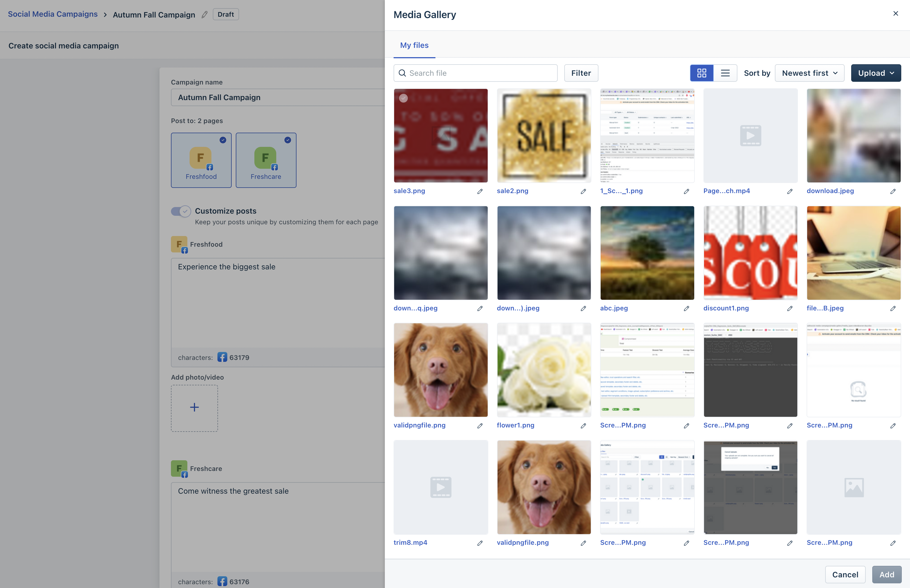Click edit pencil for sale3.png
The image size is (910, 588).
coord(480,191)
